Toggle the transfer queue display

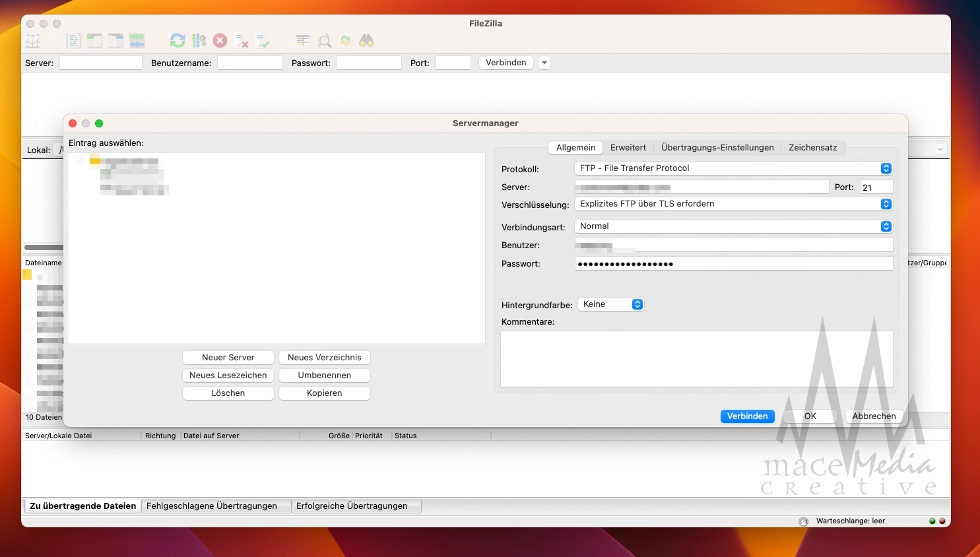click(137, 40)
